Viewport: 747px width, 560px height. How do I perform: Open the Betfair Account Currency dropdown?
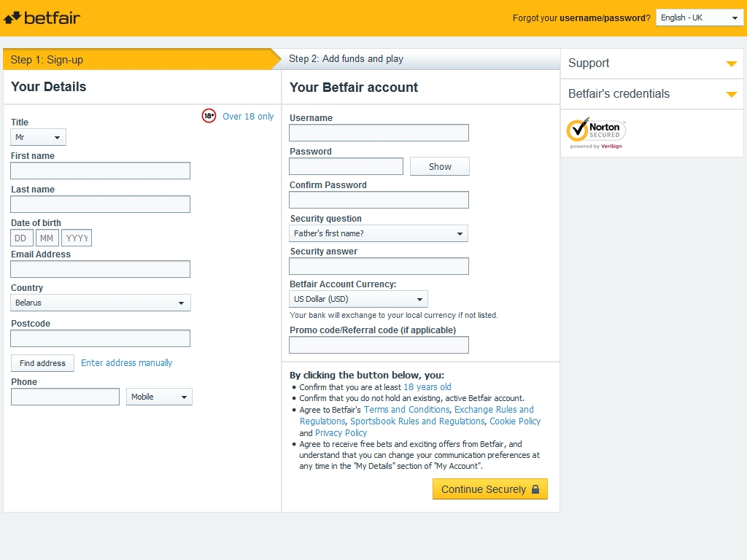click(x=358, y=299)
